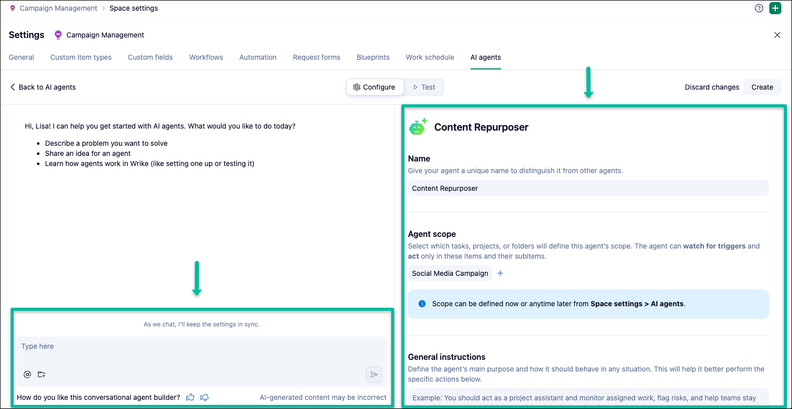
Task: Open the Blueprints tab
Action: tap(373, 57)
